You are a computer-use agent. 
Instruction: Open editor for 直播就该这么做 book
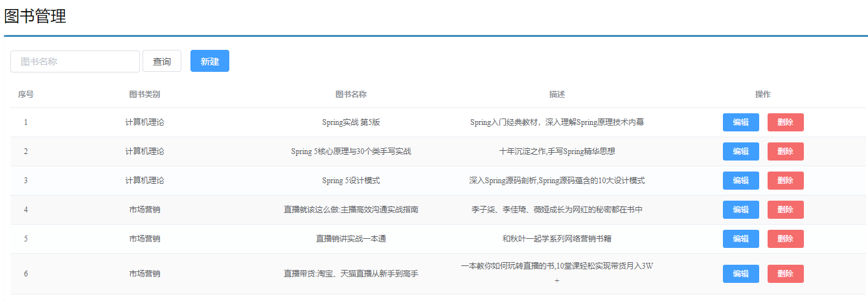(x=740, y=210)
